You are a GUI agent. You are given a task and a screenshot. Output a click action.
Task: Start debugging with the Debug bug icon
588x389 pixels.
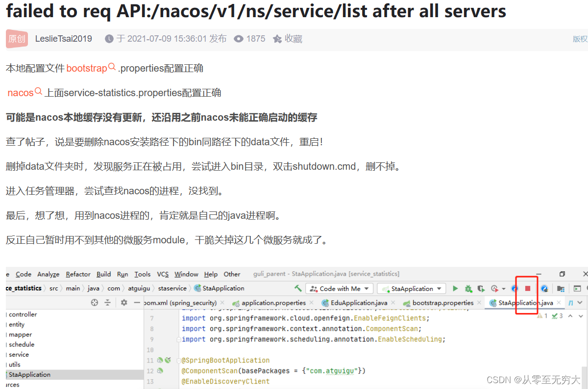468,288
